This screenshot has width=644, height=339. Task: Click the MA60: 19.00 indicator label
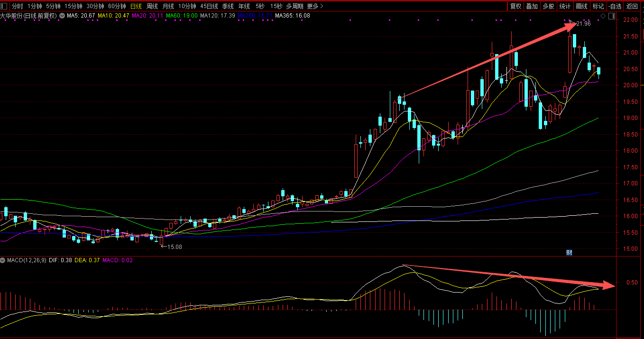(182, 16)
